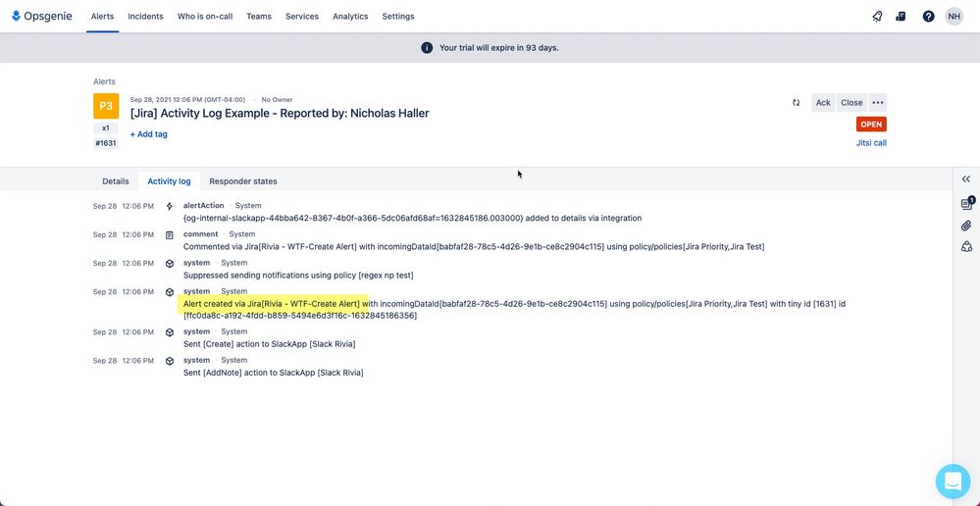Collapse the right side panel
980x506 pixels.
[966, 179]
